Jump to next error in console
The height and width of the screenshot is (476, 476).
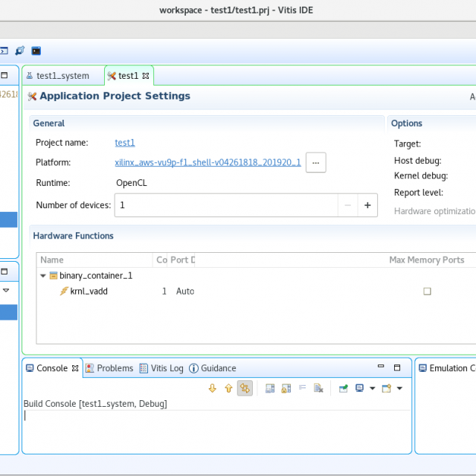pos(212,388)
